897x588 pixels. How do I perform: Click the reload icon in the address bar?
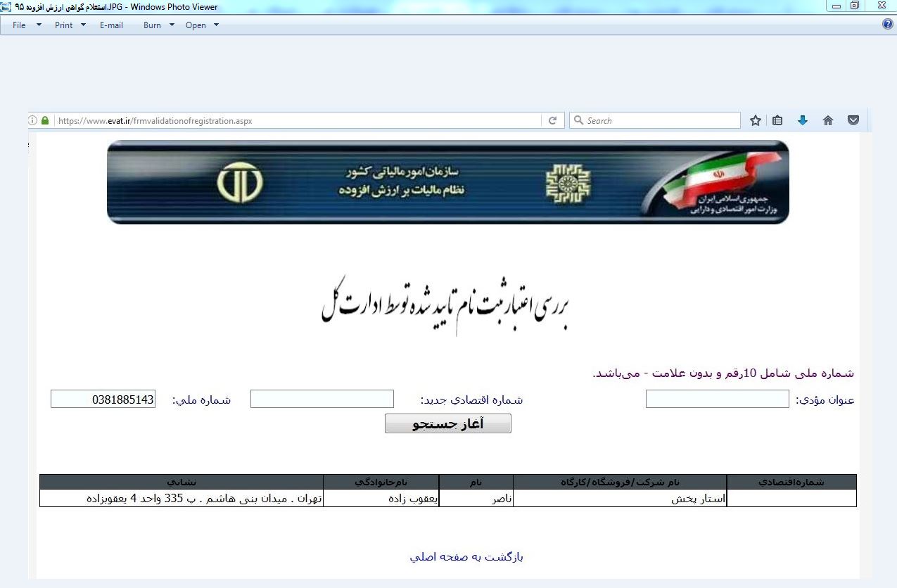click(x=553, y=120)
